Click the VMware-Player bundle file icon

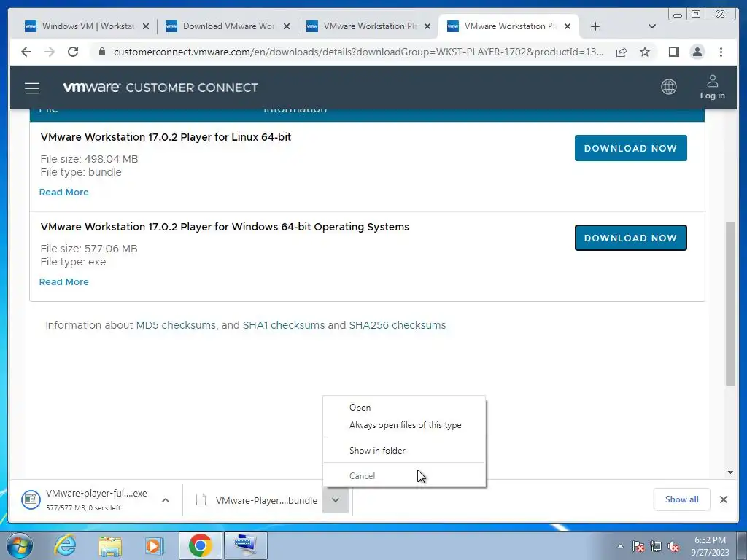click(201, 500)
